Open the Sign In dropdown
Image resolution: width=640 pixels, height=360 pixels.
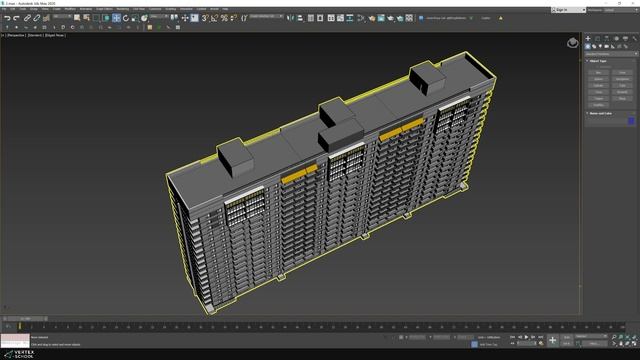[x=568, y=9]
